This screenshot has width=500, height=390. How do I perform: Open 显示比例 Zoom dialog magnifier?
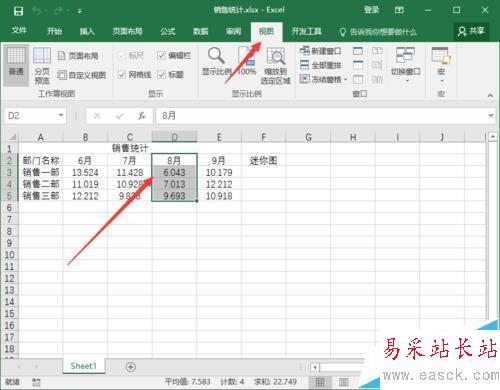tap(217, 61)
